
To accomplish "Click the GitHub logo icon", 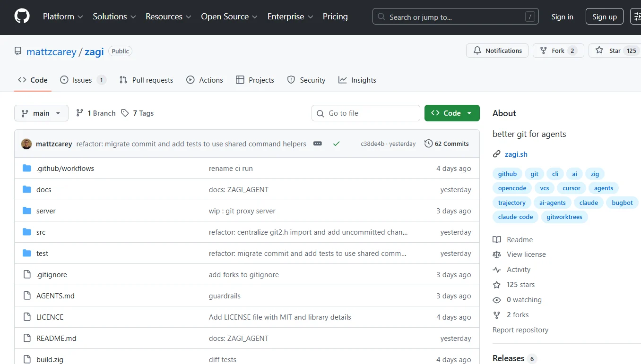I will point(22,17).
